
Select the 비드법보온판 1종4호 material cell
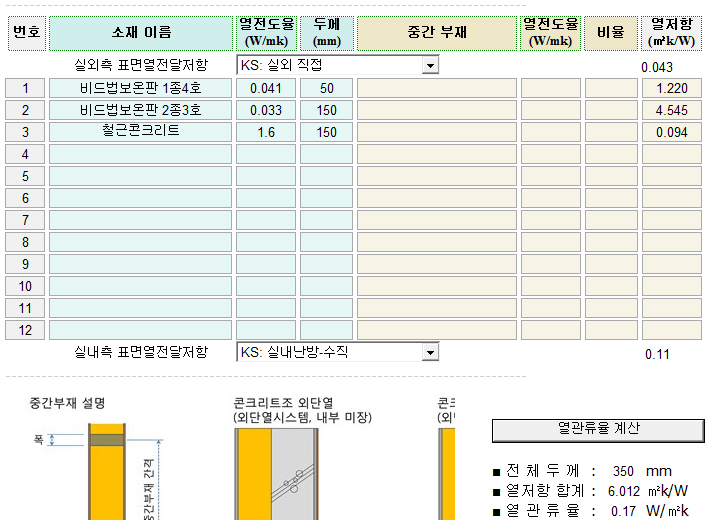tap(141, 88)
